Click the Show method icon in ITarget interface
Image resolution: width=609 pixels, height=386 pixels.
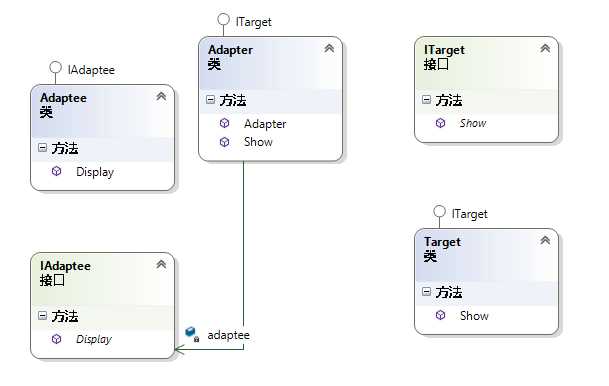pyautogui.click(x=440, y=123)
